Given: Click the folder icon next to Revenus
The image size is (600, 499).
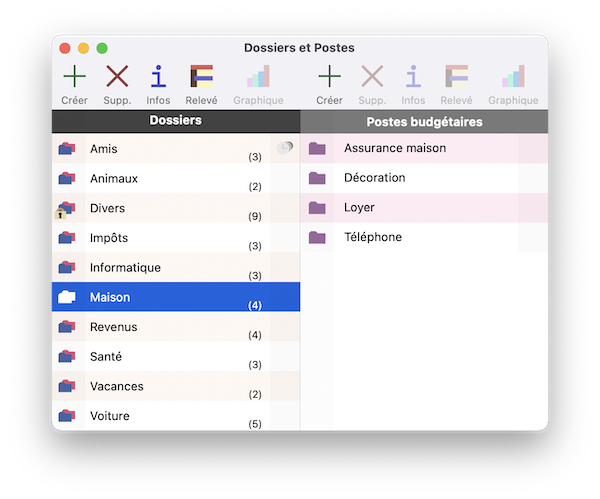Looking at the screenshot, I should [67, 326].
